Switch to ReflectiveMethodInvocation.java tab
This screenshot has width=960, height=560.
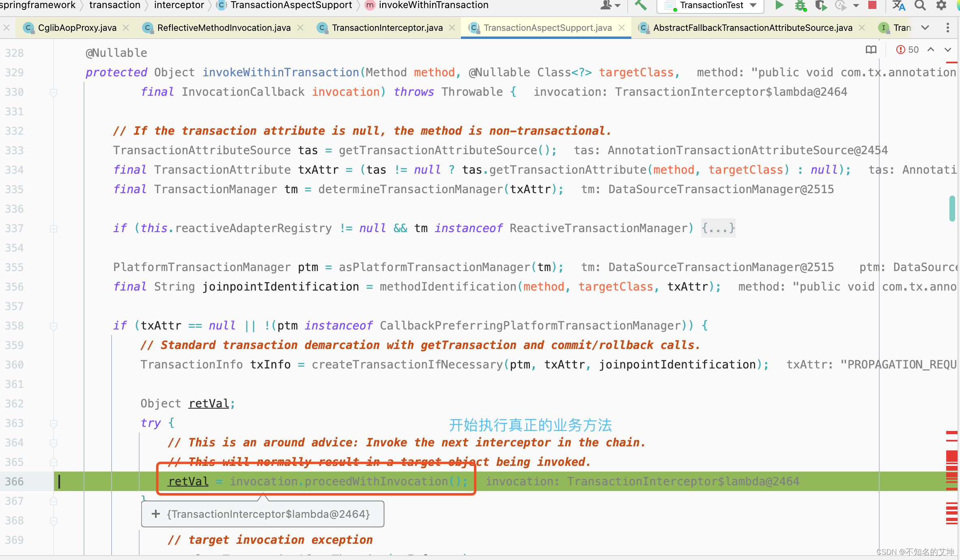tap(224, 28)
